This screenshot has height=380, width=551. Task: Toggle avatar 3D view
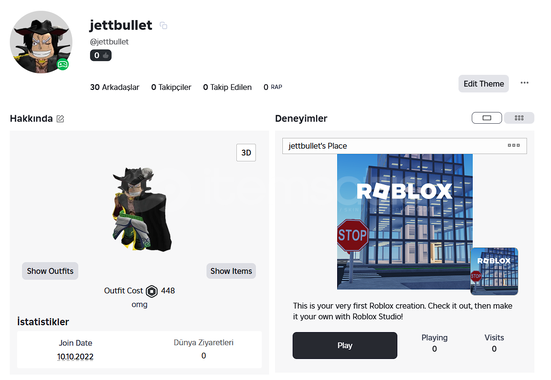246,153
